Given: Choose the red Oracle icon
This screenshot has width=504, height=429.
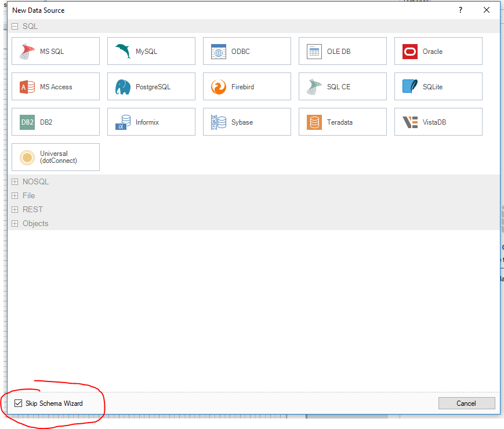Looking at the screenshot, I should pos(410,52).
